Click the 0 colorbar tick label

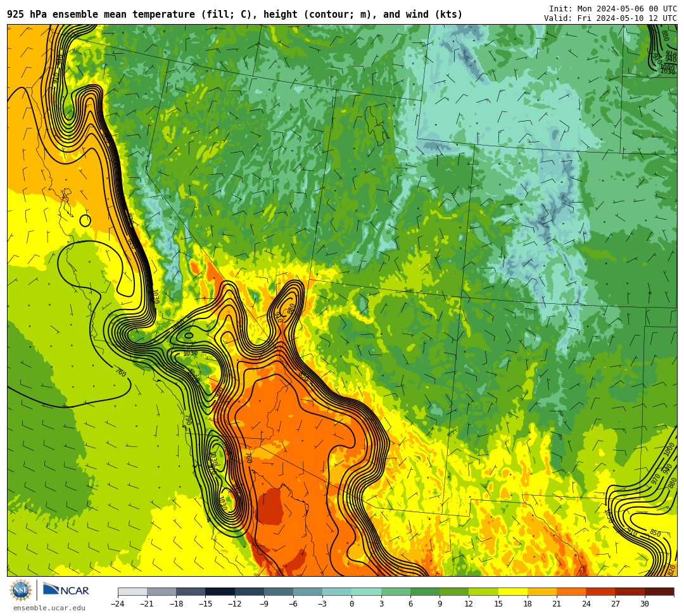point(352,604)
